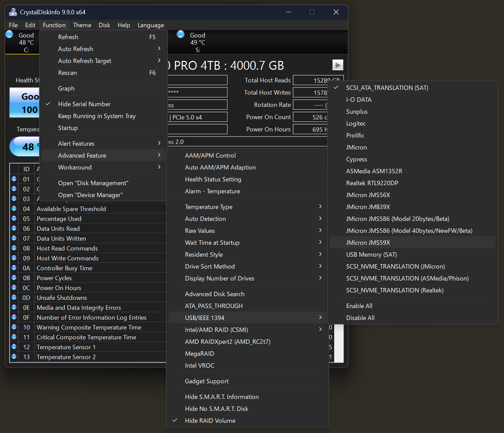Click the Total Host Reads value field
This screenshot has width=504, height=433.
[x=318, y=80]
